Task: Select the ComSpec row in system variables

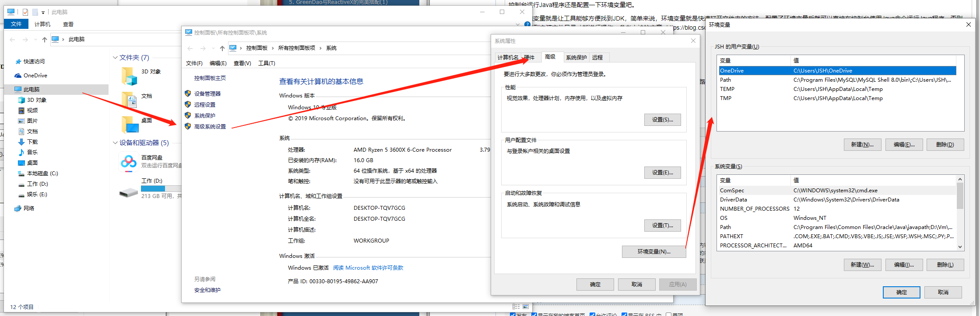Action: click(837, 191)
